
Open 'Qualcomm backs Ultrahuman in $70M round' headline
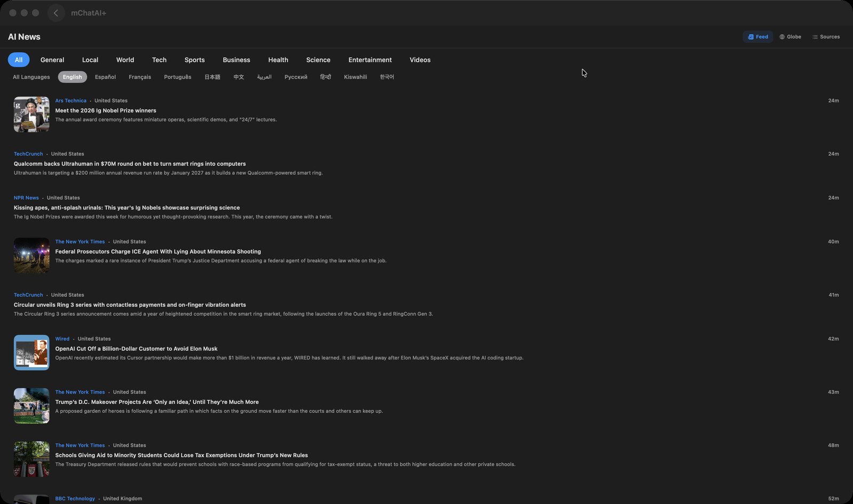pyautogui.click(x=130, y=164)
